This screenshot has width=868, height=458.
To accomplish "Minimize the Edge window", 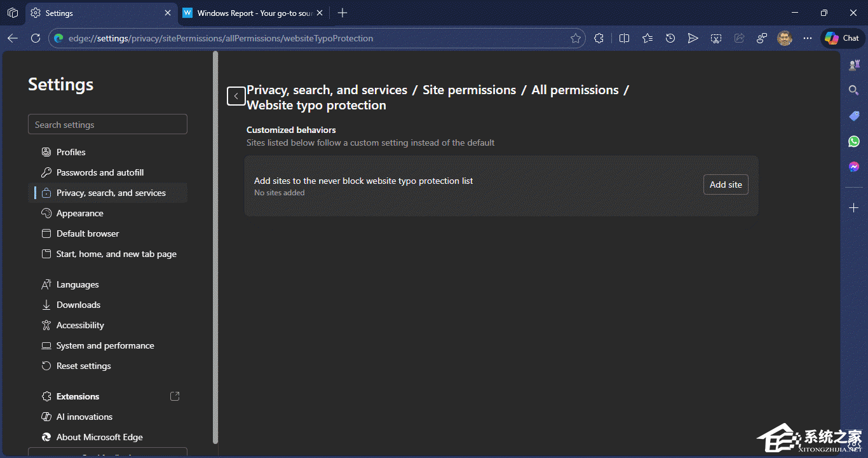I will tap(794, 13).
